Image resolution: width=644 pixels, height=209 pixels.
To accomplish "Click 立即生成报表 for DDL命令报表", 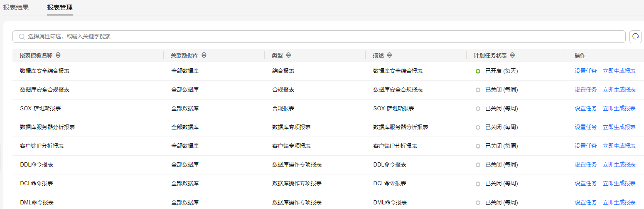I will point(619,164).
